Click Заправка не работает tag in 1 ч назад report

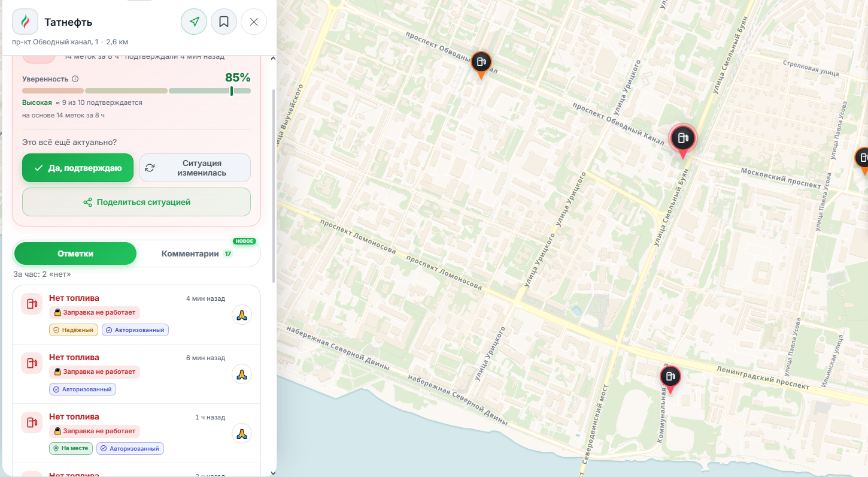pyautogui.click(x=95, y=431)
